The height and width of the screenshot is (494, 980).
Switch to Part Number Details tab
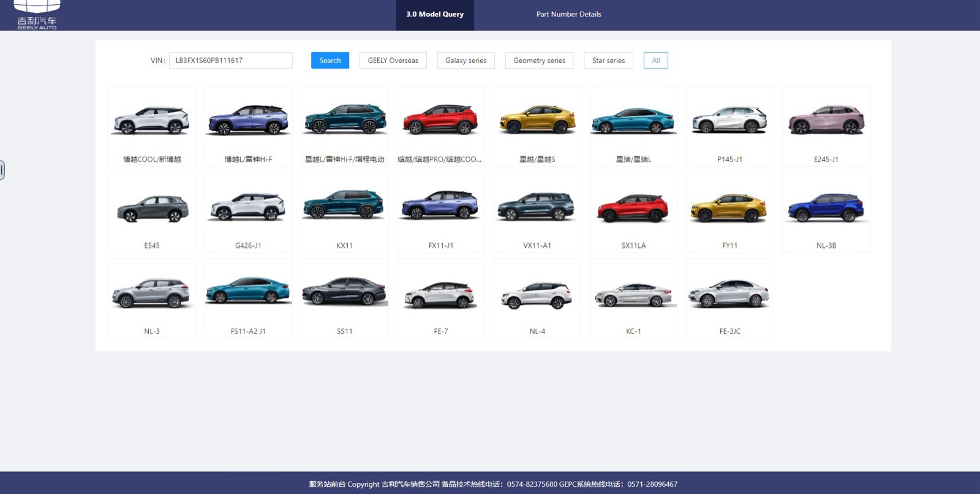point(568,15)
